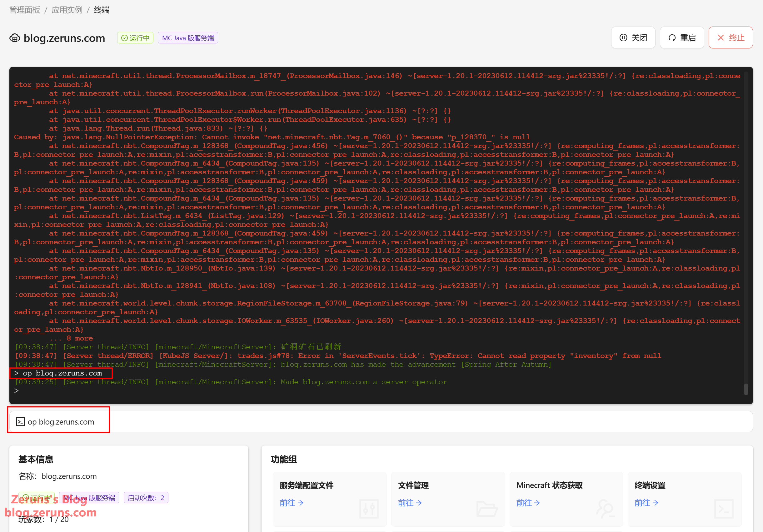Open 前往 link under 文件管理

click(x=409, y=502)
